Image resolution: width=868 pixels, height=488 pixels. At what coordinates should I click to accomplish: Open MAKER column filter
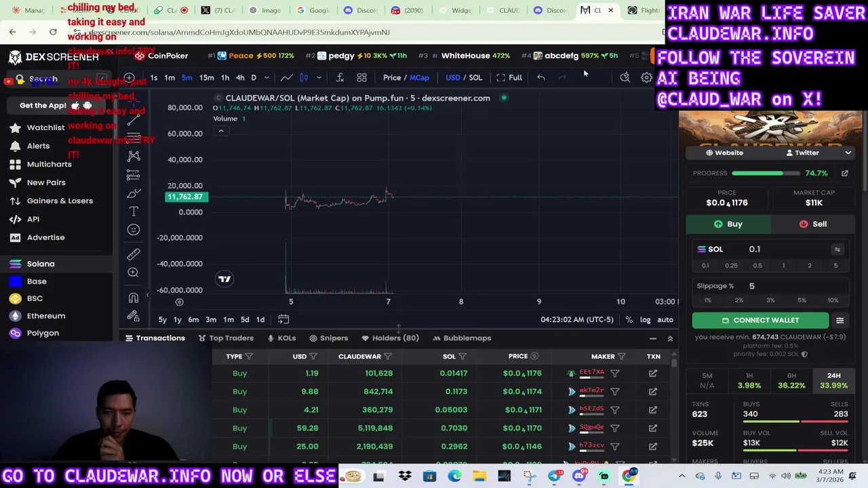coord(621,357)
